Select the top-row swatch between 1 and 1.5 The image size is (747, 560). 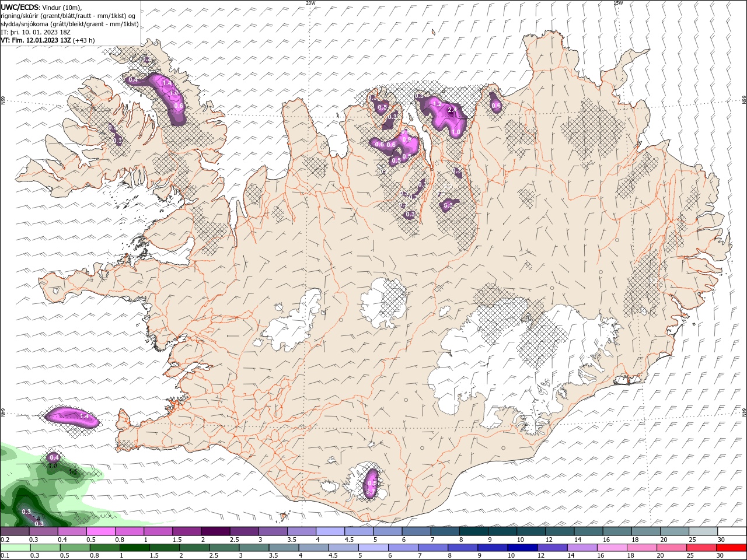158,531
